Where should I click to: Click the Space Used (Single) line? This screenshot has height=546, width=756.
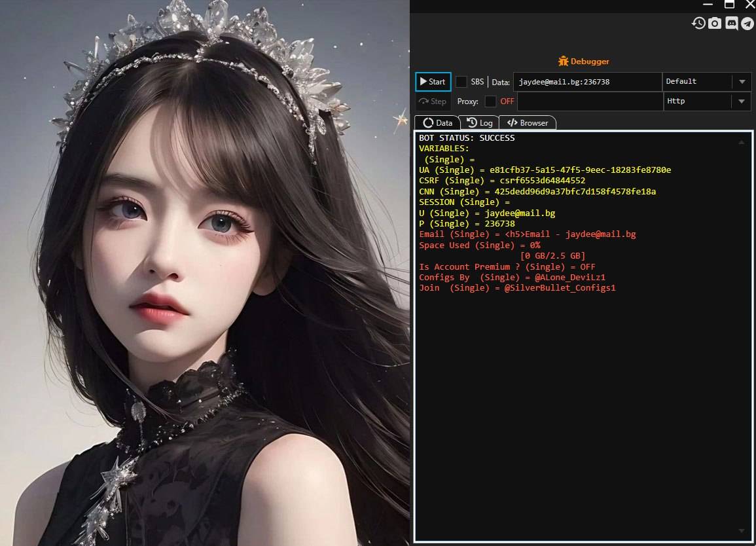(x=480, y=245)
